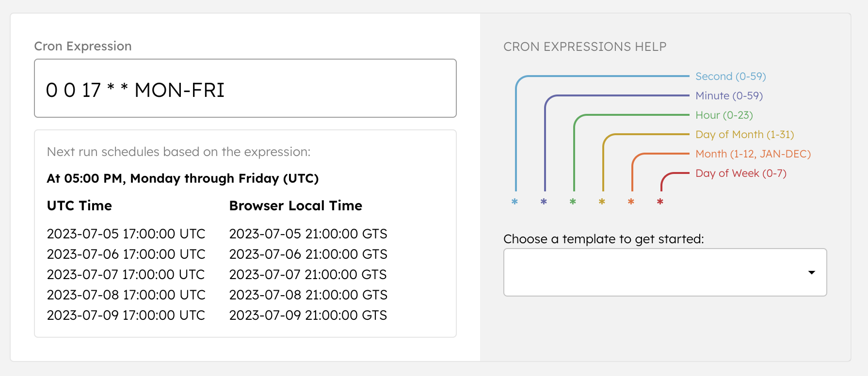
Task: Select the Minute (0-59) colored label
Action: [x=728, y=95]
